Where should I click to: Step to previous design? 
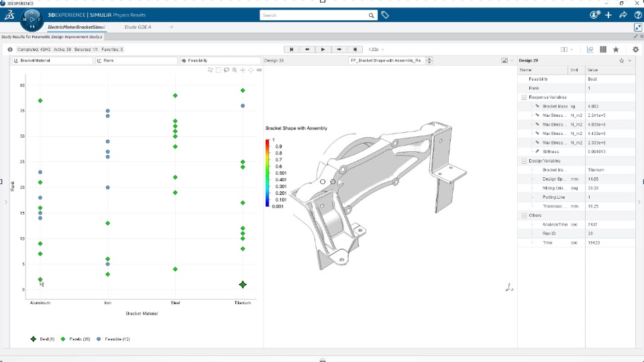(307, 50)
